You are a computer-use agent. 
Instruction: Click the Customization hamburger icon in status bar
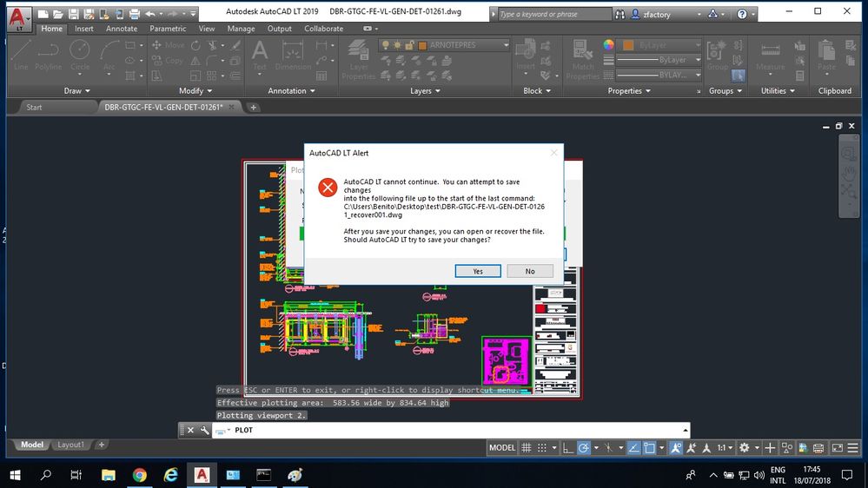tap(853, 447)
